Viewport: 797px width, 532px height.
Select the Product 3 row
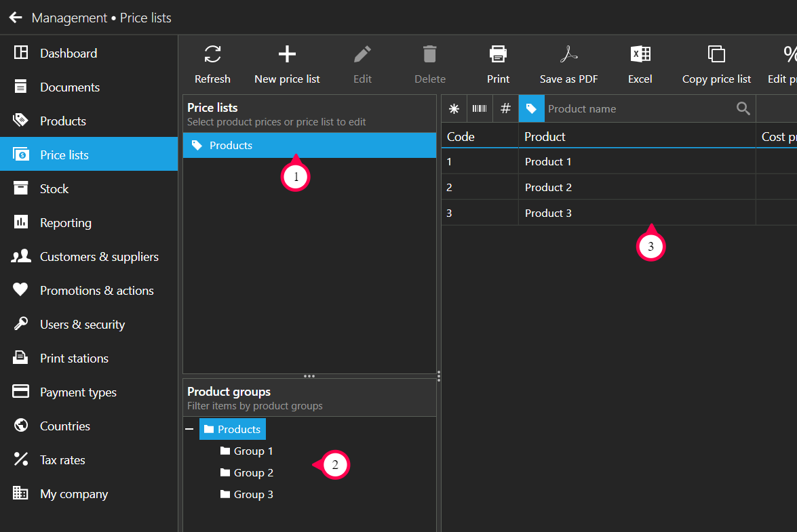pos(619,213)
